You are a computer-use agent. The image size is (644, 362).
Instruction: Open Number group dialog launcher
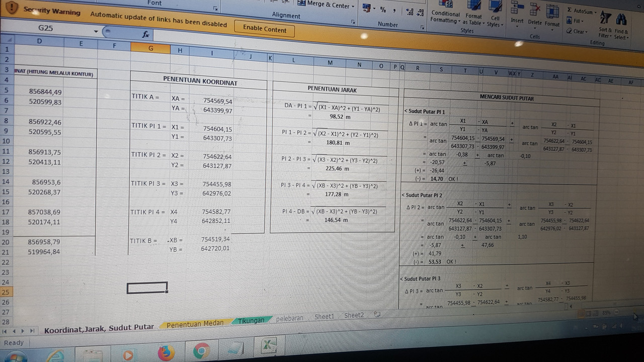(x=422, y=27)
